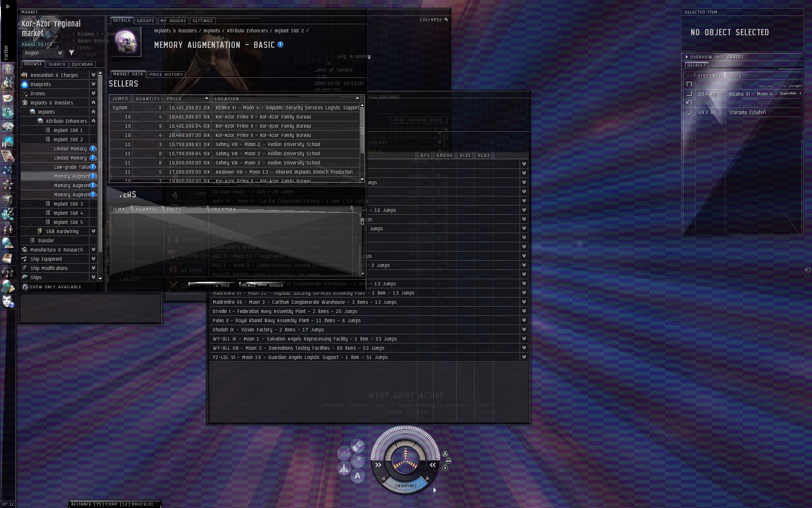Open the EVE Mail envelope icon
The height and width of the screenshot is (508, 812).
click(x=8, y=99)
